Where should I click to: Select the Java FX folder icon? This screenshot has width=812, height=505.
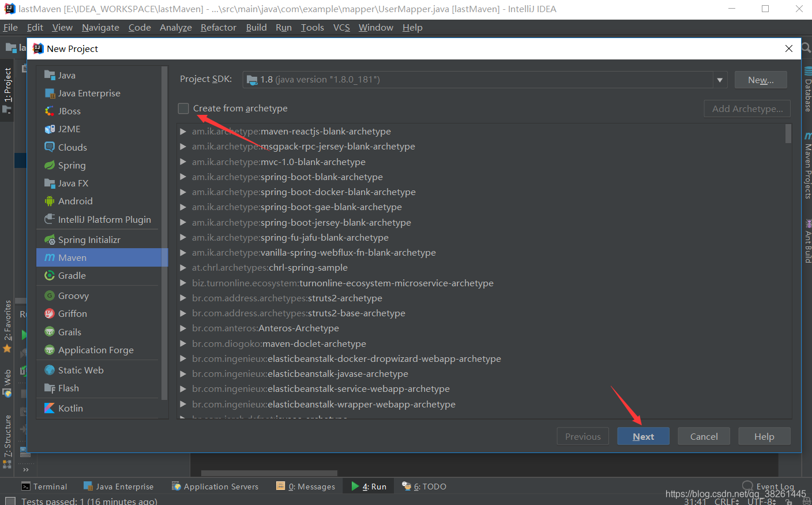50,183
